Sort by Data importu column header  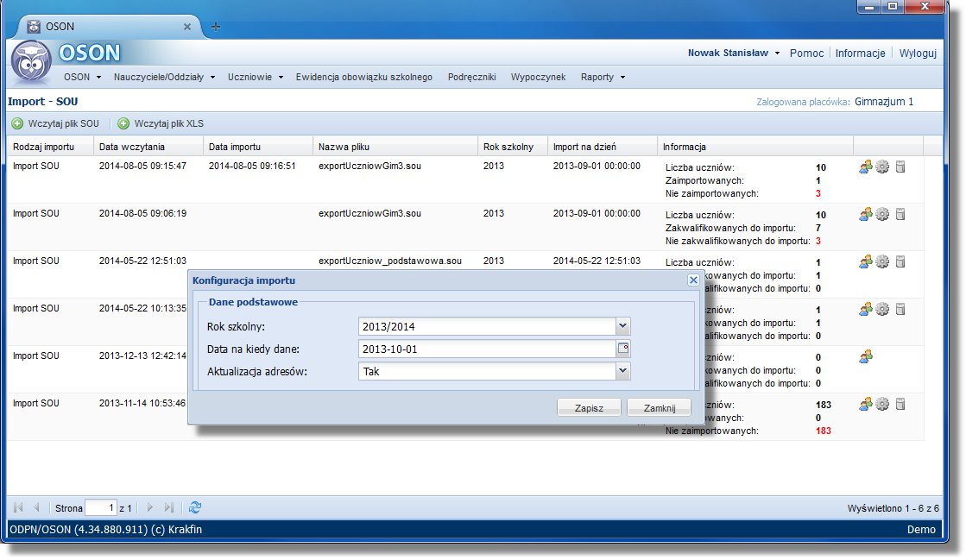coord(258,147)
